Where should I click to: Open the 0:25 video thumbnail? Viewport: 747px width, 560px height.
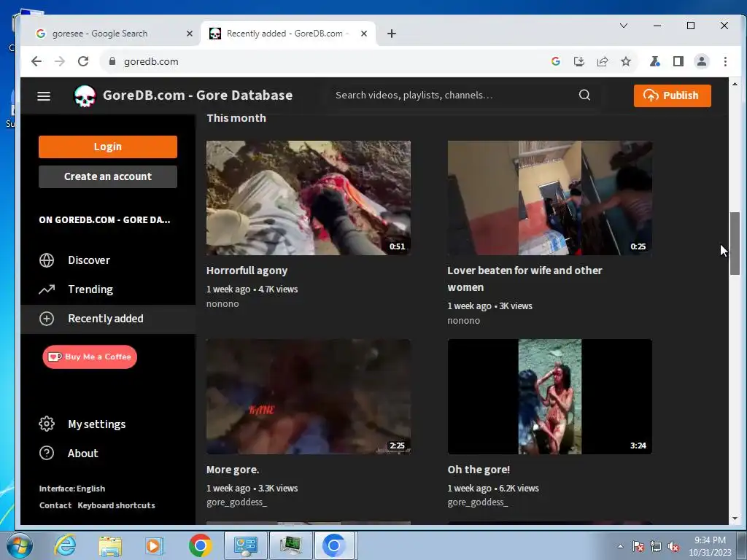[x=550, y=198]
